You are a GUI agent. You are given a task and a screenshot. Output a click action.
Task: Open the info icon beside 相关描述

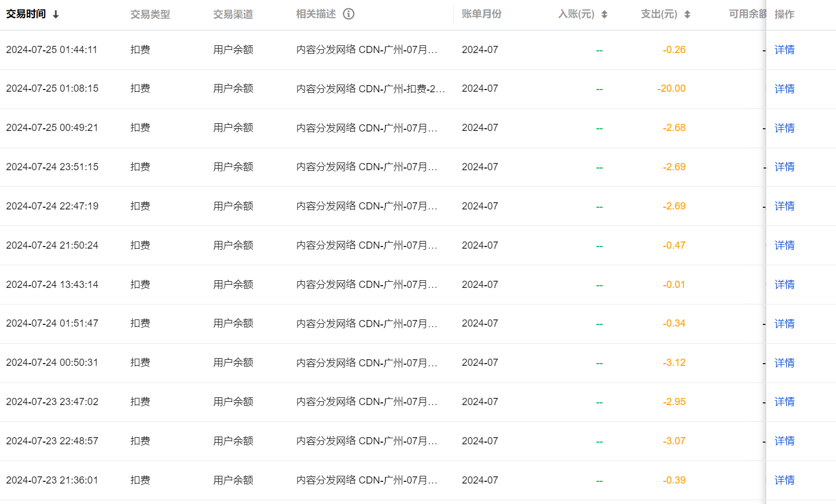[349, 14]
